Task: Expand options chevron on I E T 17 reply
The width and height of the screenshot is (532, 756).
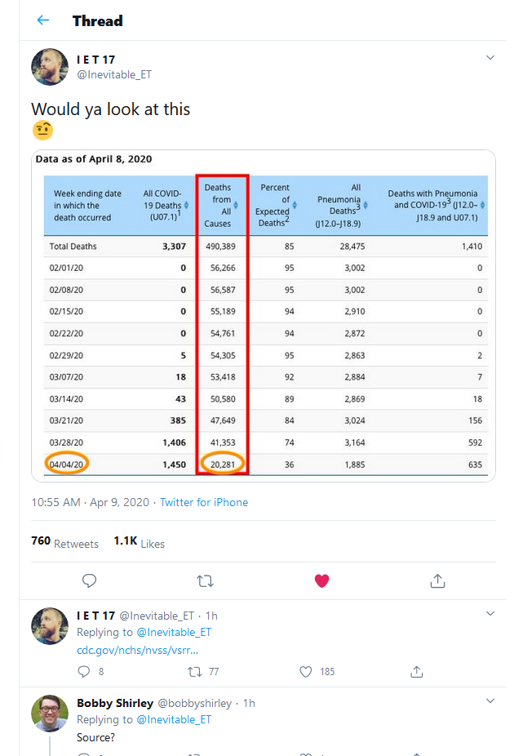Action: click(490, 614)
